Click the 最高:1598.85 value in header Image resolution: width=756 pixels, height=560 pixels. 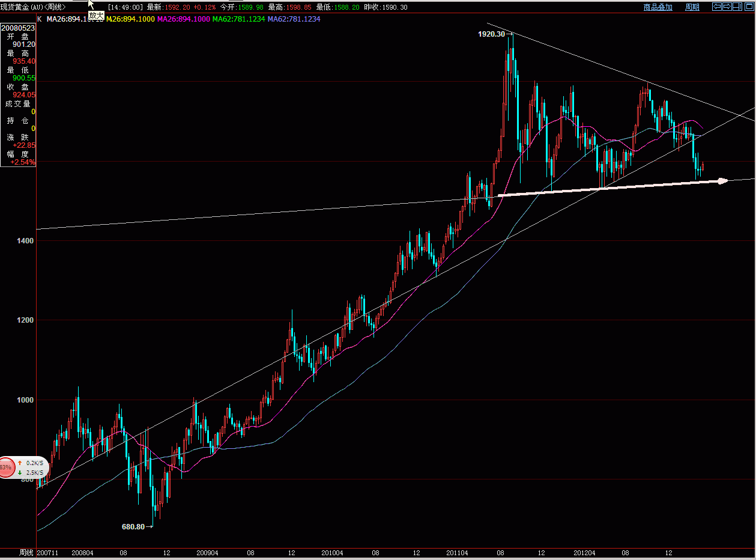[x=289, y=7]
